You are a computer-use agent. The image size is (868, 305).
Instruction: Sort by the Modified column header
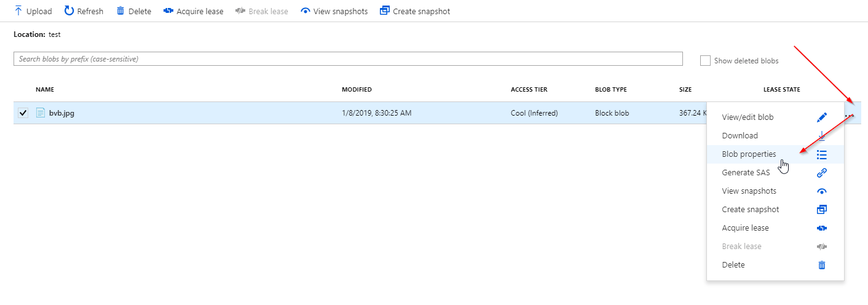(x=357, y=90)
